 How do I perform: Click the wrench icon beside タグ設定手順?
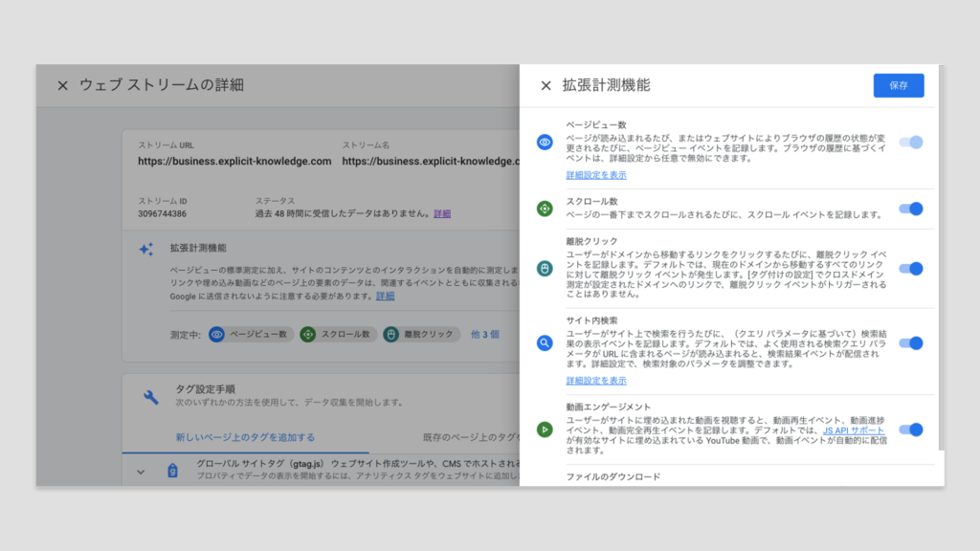150,397
